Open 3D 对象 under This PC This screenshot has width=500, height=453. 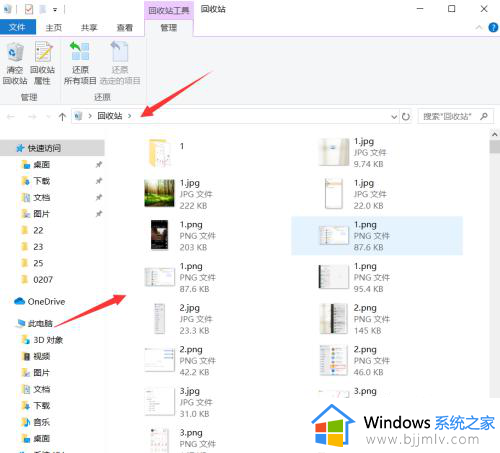[x=42, y=340]
